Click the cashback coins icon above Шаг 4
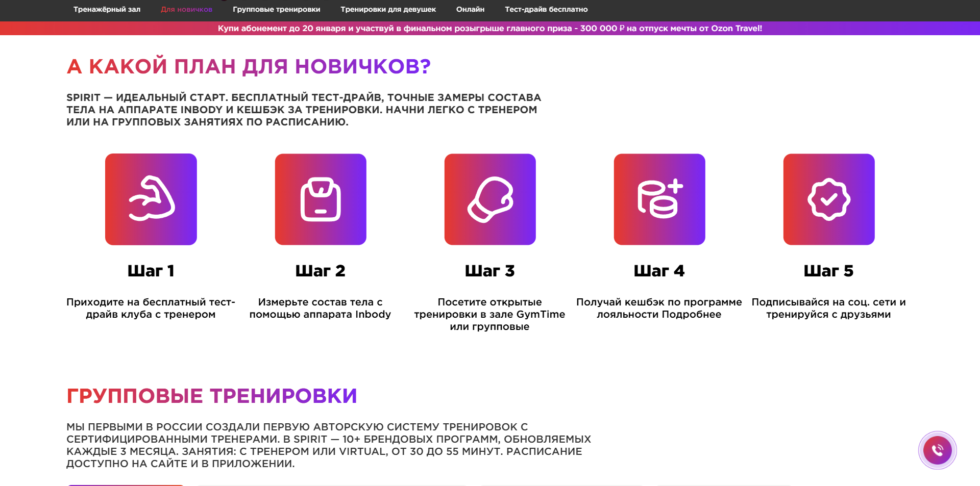This screenshot has width=980, height=486. [659, 199]
